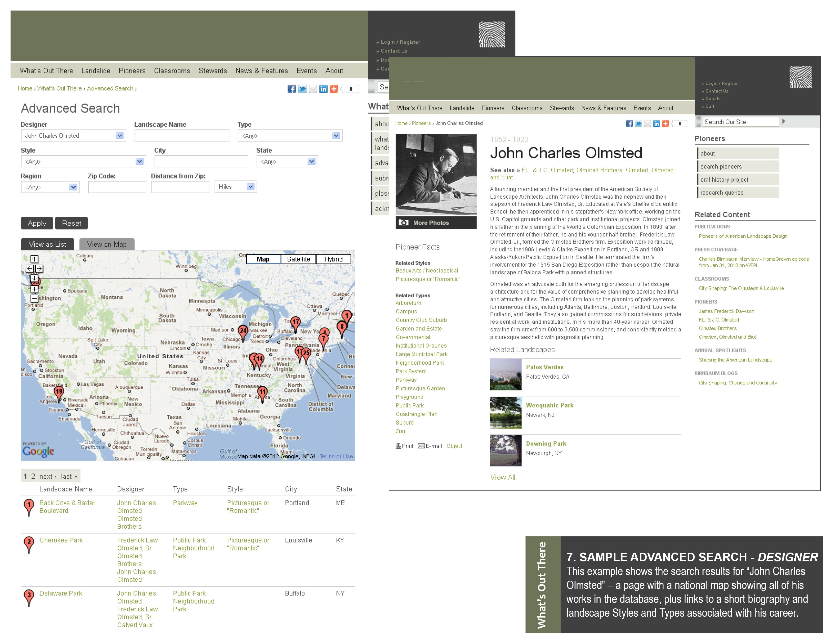Switch map to Hybrid view
The height and width of the screenshot is (644, 833).
point(333,259)
